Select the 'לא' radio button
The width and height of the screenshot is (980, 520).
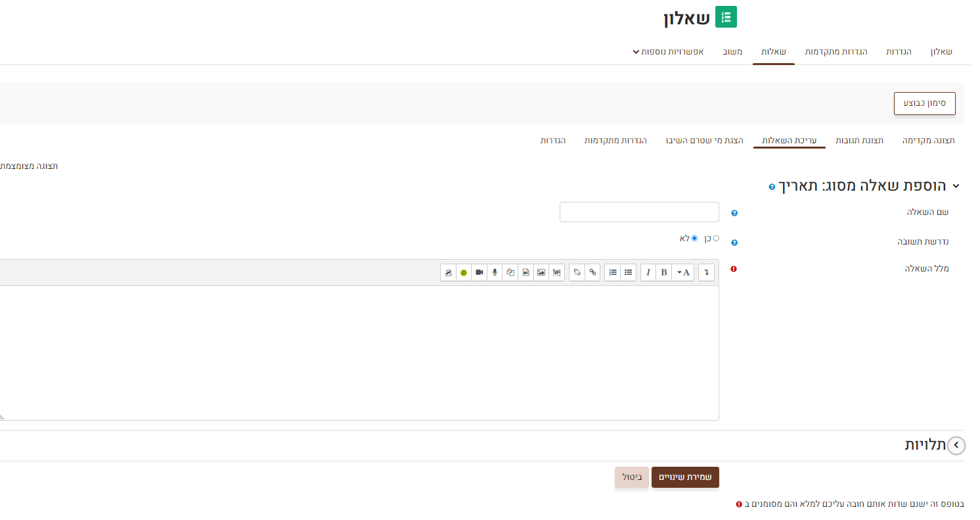point(694,238)
